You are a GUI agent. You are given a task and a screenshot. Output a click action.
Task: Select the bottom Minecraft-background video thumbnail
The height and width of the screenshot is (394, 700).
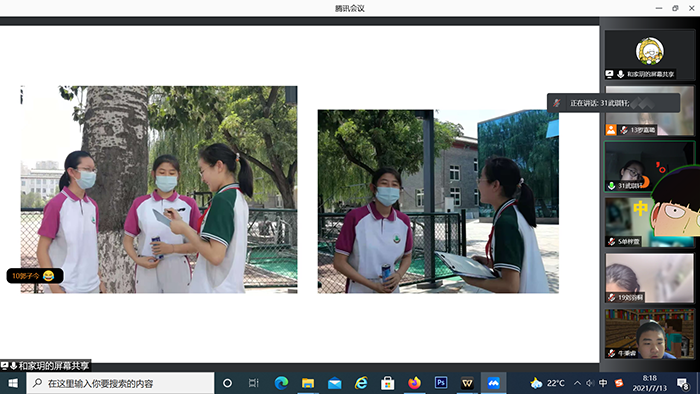[x=650, y=334]
